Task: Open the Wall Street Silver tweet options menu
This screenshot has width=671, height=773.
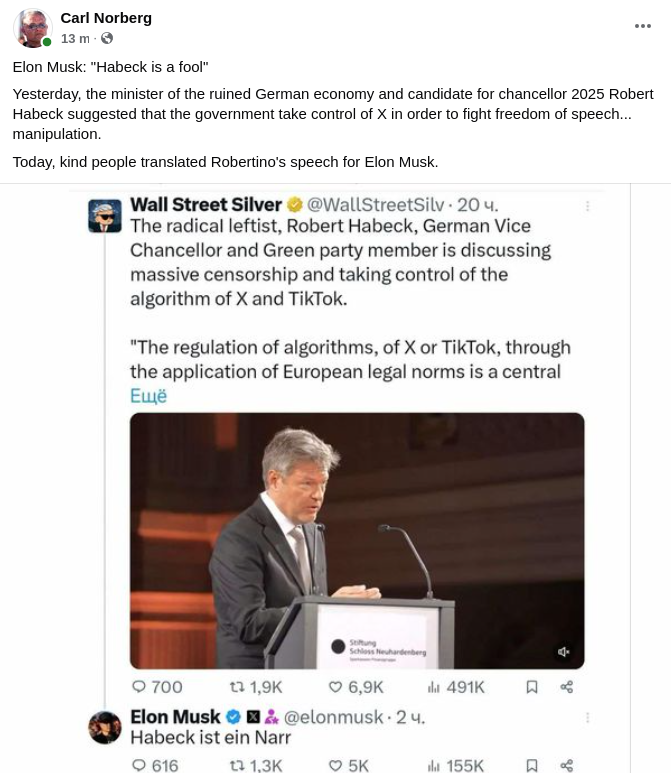Action: click(x=588, y=206)
